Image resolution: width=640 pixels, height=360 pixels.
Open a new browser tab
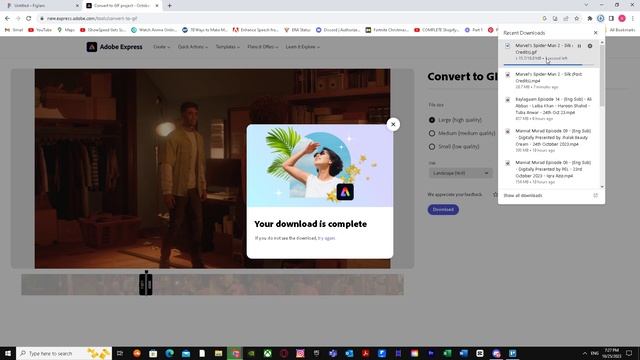point(169,6)
